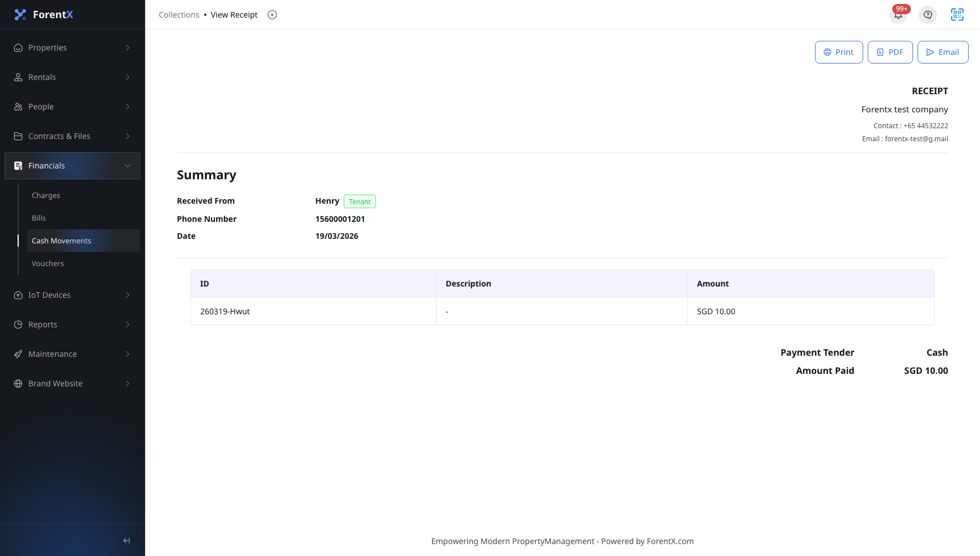
Task: Expand the Properties menu chevron
Action: click(128, 48)
